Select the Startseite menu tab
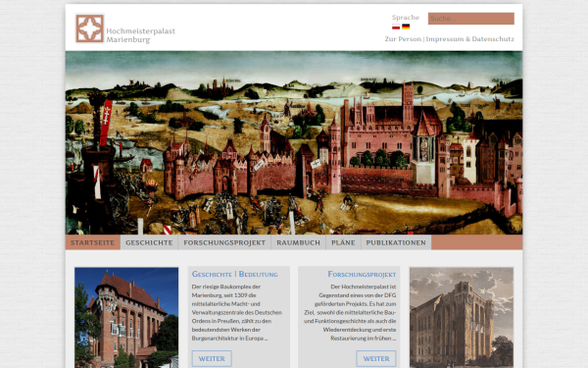The image size is (588, 368). coord(93,242)
